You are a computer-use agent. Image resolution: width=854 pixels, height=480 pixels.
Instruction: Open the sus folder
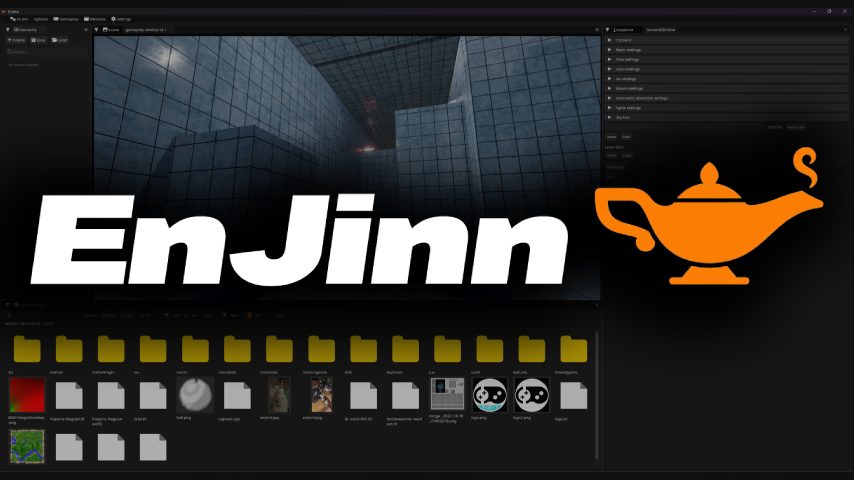point(448,349)
